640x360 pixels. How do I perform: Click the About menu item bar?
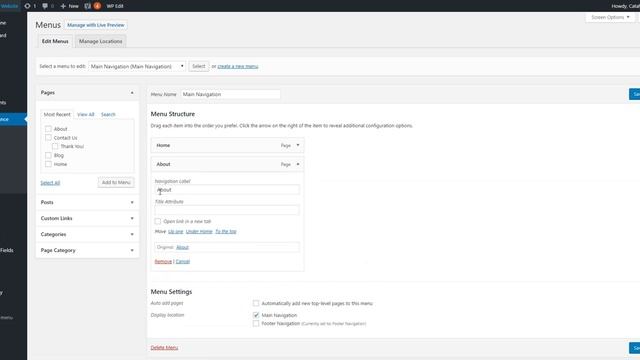click(x=227, y=164)
